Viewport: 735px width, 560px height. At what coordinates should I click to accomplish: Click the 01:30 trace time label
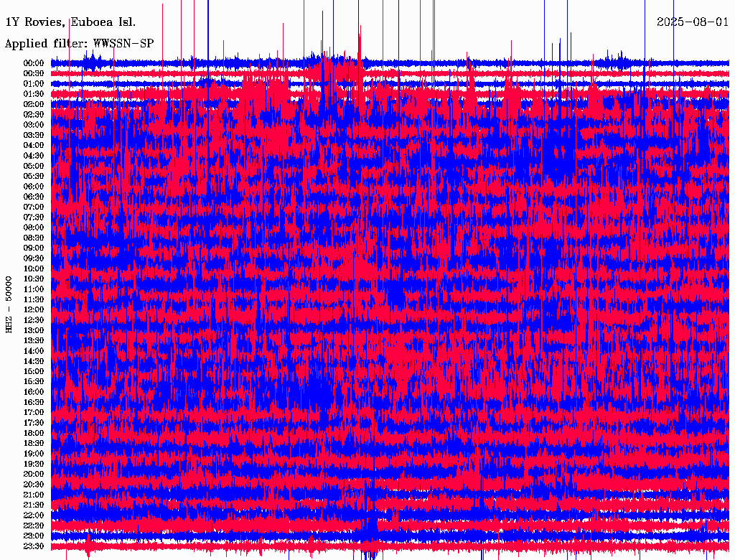(34, 94)
